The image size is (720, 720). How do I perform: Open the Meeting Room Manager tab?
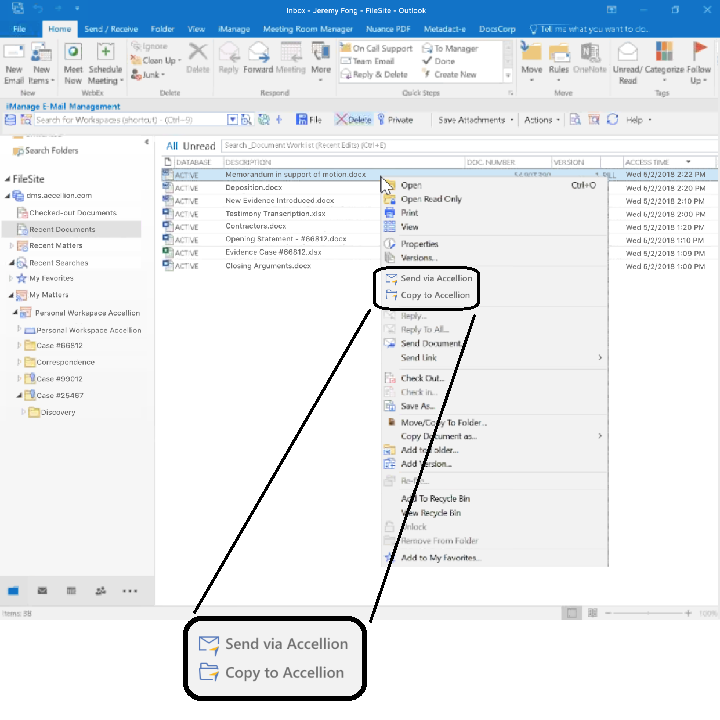(308, 29)
